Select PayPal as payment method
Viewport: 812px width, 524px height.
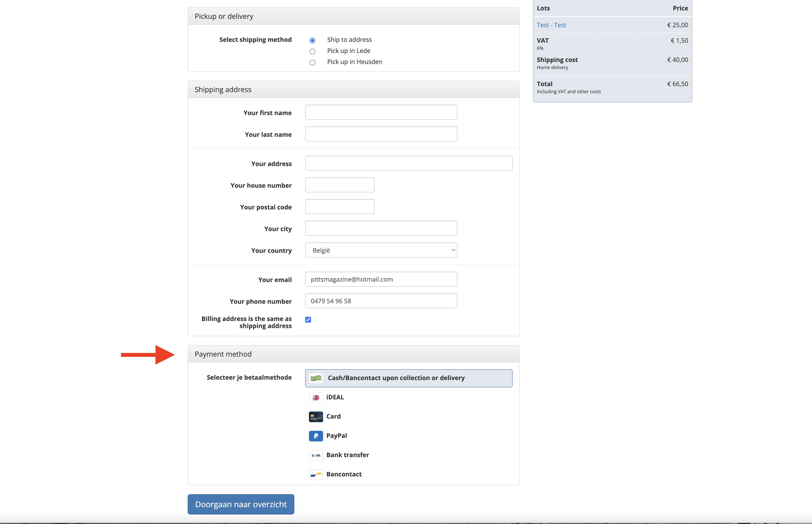pyautogui.click(x=336, y=436)
